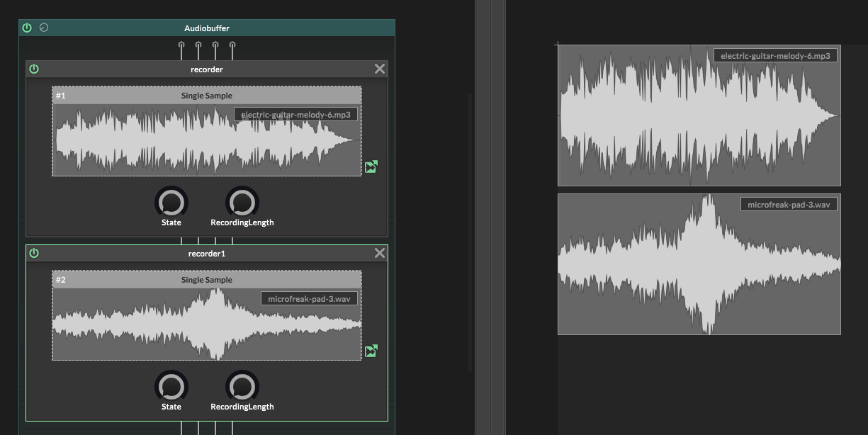This screenshot has height=435, width=868.
Task: Open the microfreak-pad-3.wav file selector in recorder1
Action: 309,299
